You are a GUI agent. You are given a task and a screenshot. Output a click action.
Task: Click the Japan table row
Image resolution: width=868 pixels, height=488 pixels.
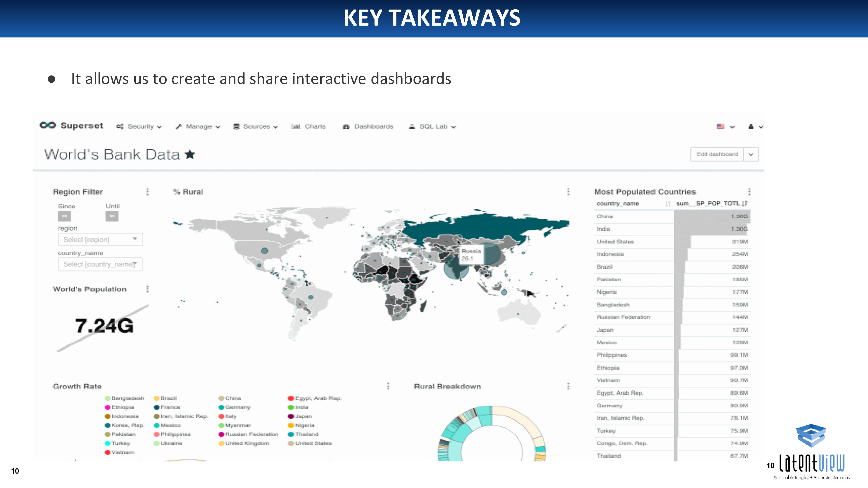pos(672,330)
